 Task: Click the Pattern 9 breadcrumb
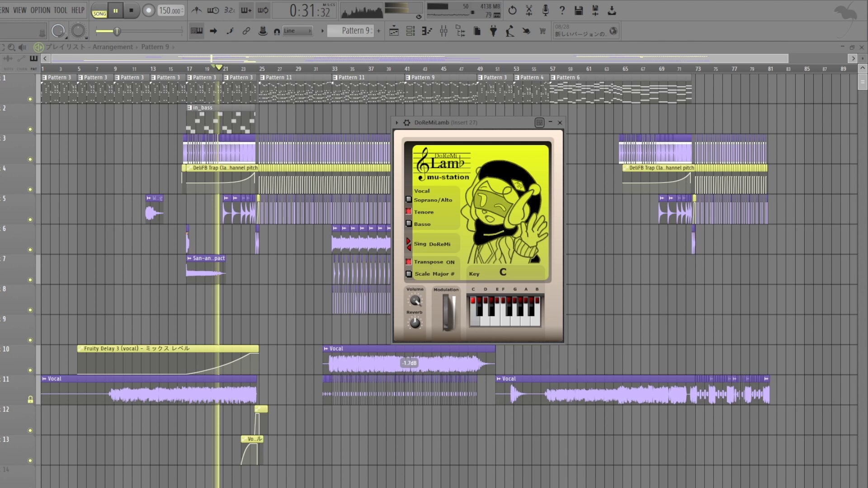click(x=155, y=47)
